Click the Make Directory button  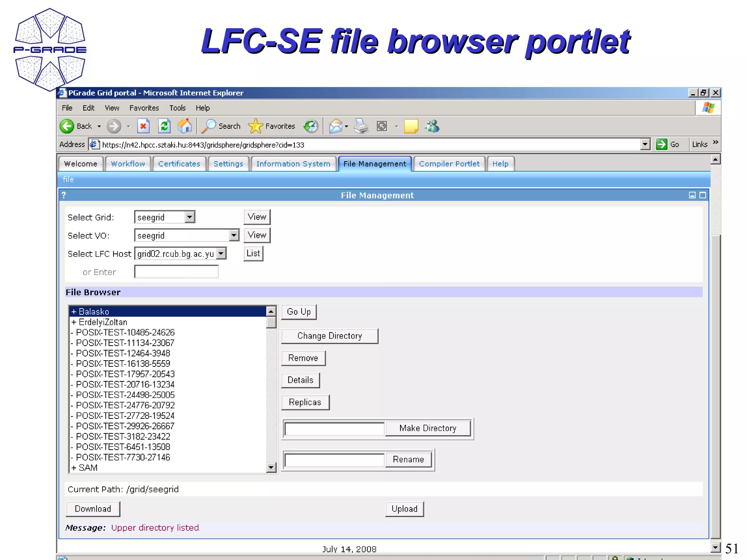coord(428,428)
